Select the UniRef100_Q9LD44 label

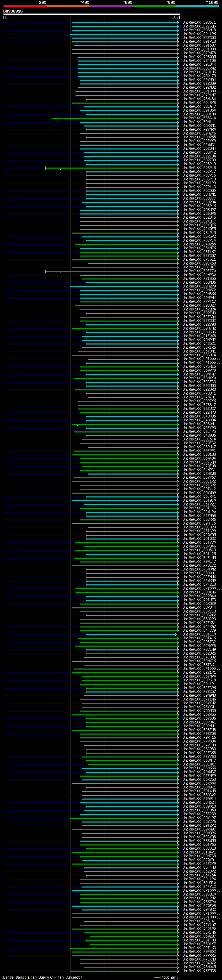tap(199, 64)
